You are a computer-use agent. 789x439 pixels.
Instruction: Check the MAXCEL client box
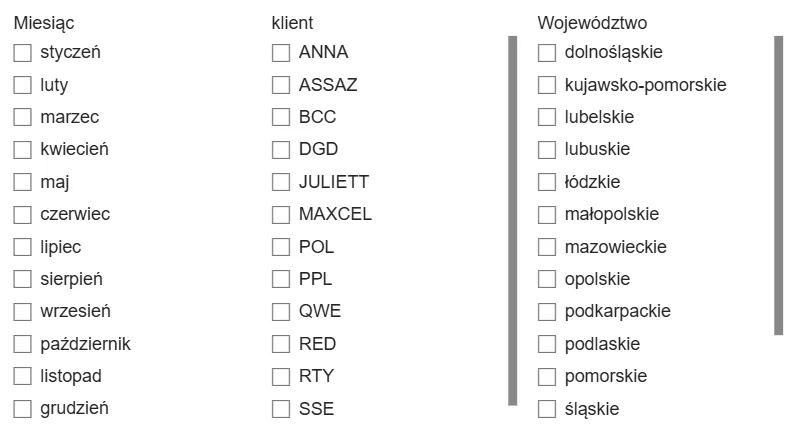point(281,214)
